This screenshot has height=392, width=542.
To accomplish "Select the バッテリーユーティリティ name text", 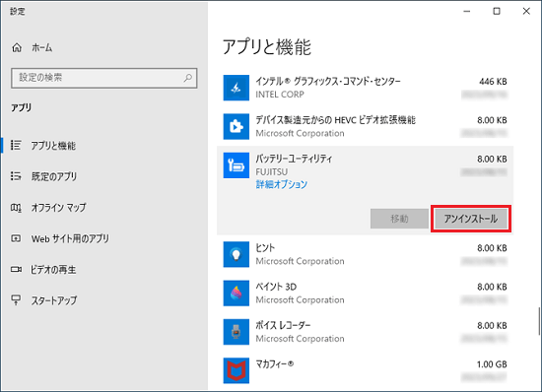I will [294, 159].
